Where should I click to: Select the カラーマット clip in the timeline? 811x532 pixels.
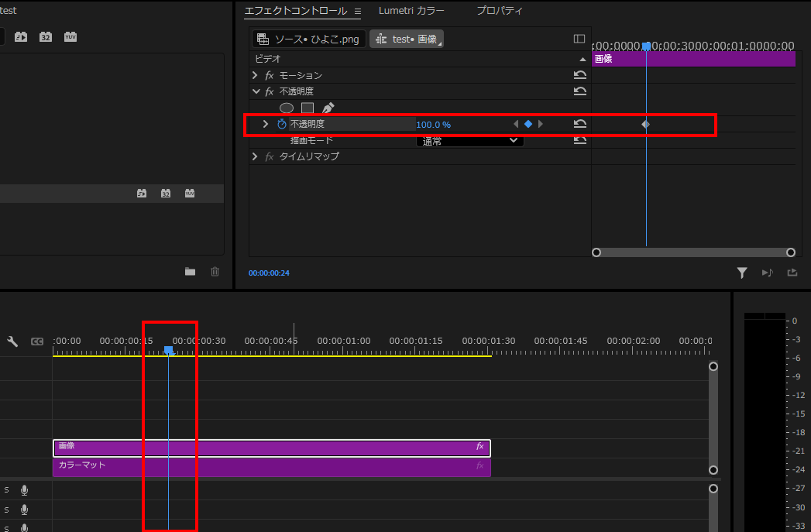click(x=271, y=466)
